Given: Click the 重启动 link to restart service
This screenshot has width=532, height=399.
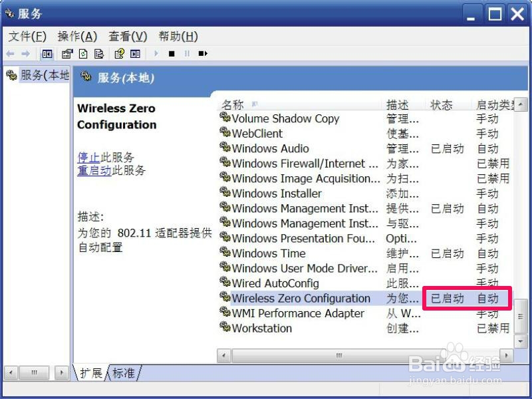Looking at the screenshot, I should pyautogui.click(x=94, y=170).
